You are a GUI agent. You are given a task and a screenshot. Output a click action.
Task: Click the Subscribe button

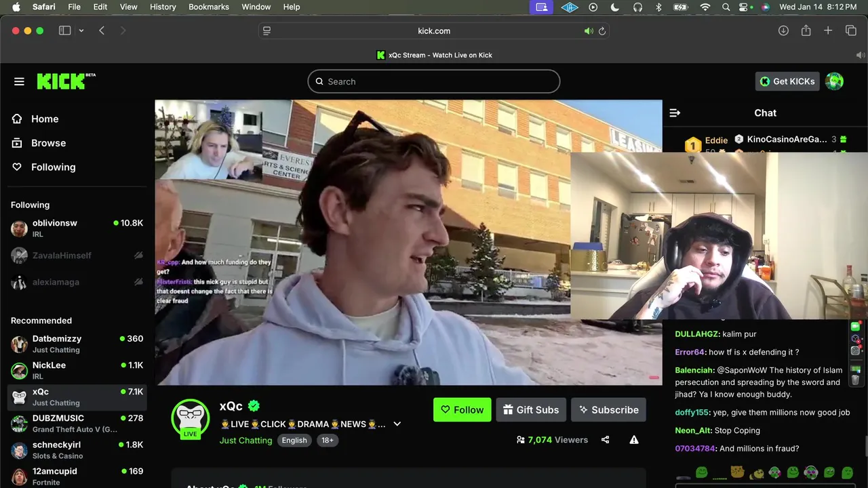coord(608,409)
